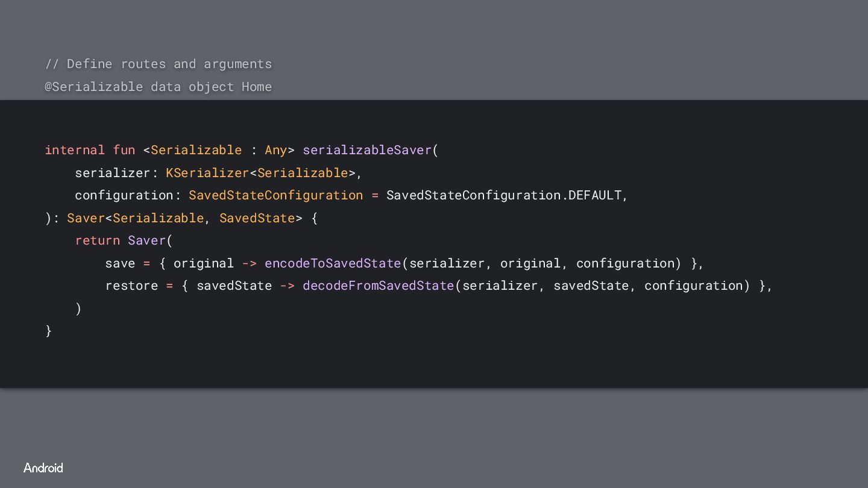
Task: Click SavedStateConfiguration.DEFAULT default value
Action: [503, 195]
